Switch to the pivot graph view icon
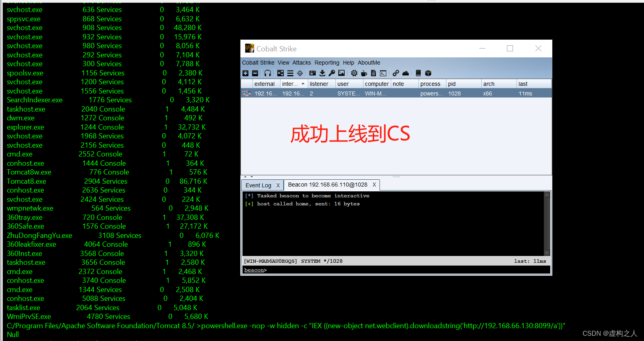Screen dimensions: 644x341 click(281, 73)
